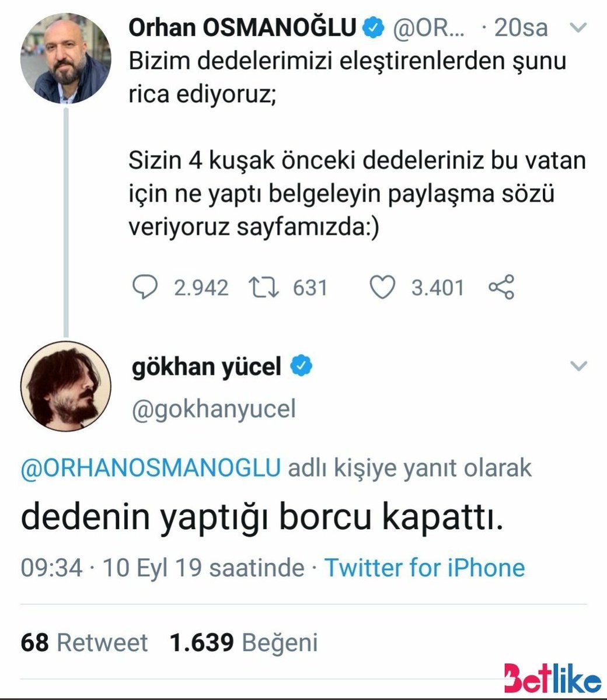Click the Twitter for iPhone link
The height and width of the screenshot is (700, 607).
click(424, 568)
